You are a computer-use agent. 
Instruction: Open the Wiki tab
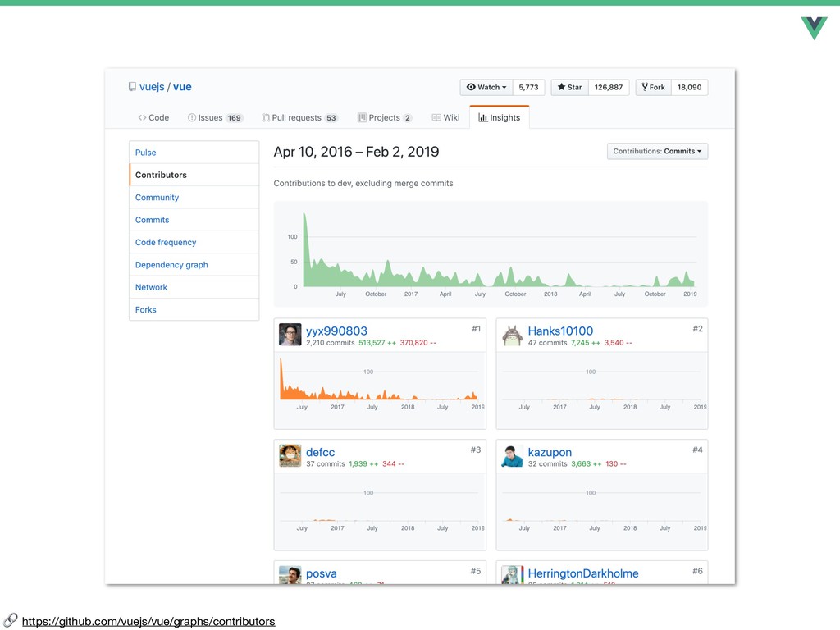[445, 118]
